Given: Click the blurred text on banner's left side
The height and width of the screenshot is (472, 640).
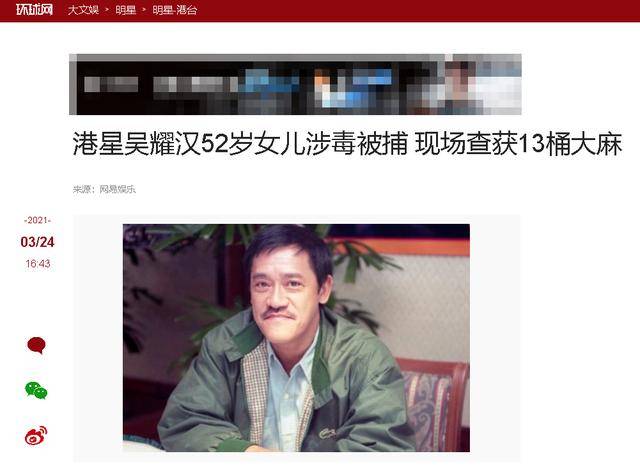Looking at the screenshot, I should (111, 85).
